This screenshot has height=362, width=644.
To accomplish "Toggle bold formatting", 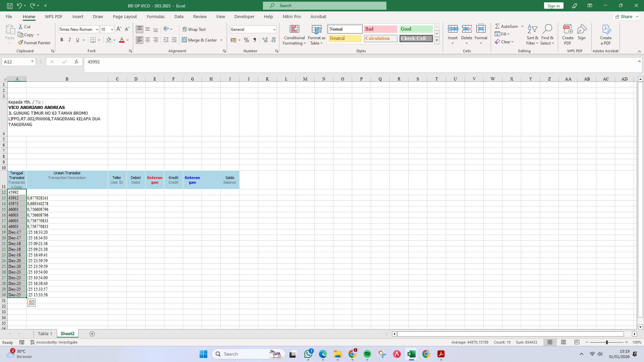I will click(x=62, y=40).
